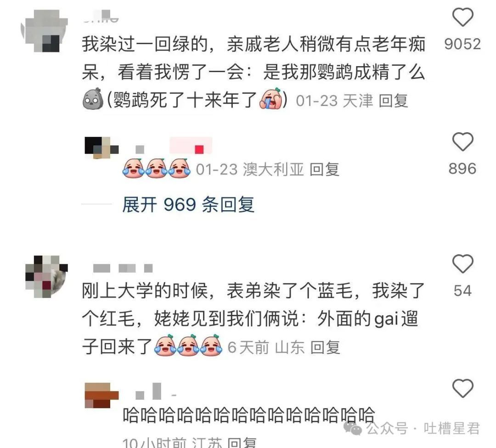This screenshot has width=496, height=448.
Task: Tap the three crying-laughing emojis in the Australia reply
Action: 157,168
